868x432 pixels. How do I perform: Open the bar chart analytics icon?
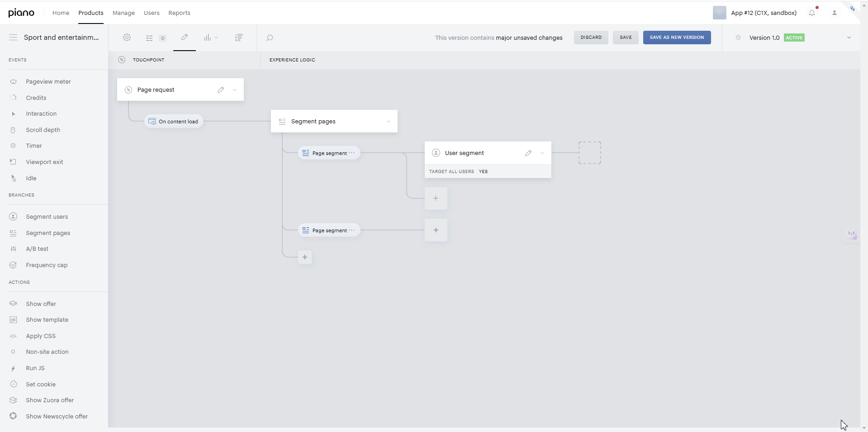pyautogui.click(x=207, y=38)
